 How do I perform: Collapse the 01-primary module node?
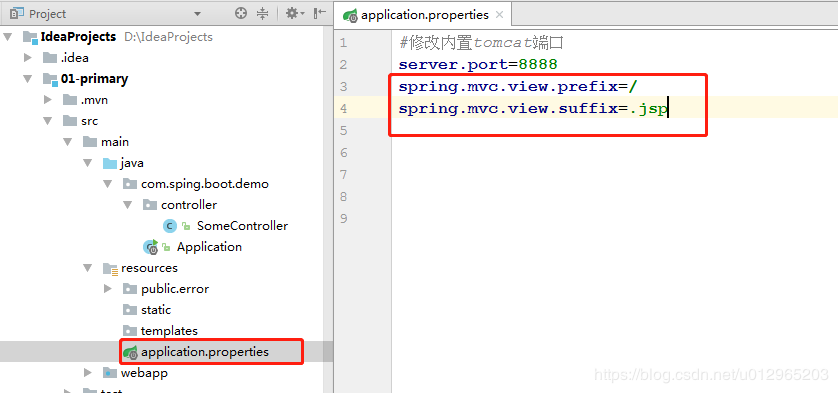[28, 79]
